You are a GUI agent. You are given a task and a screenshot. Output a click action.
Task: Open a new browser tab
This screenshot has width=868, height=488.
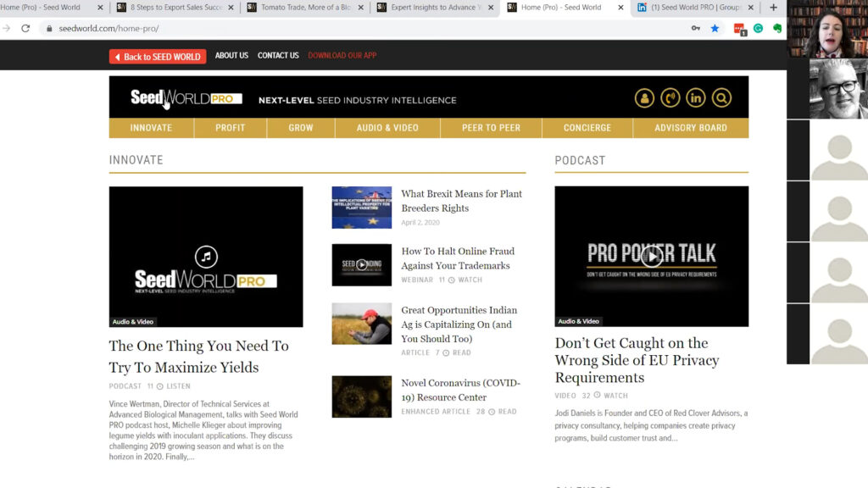pyautogui.click(x=772, y=8)
